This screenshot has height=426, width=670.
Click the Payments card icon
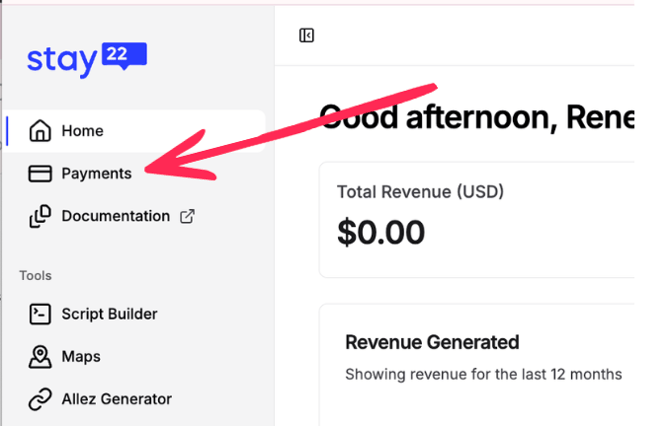tap(40, 174)
